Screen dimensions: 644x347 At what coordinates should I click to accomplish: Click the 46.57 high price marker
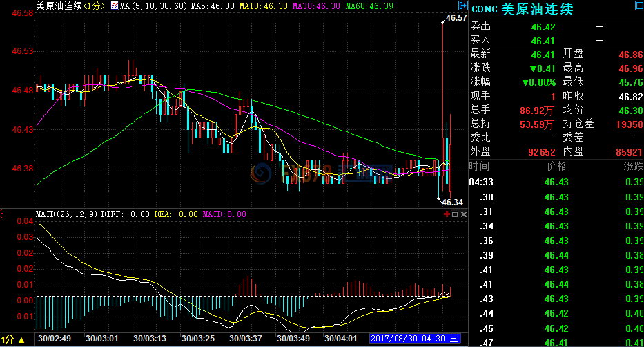456,18
